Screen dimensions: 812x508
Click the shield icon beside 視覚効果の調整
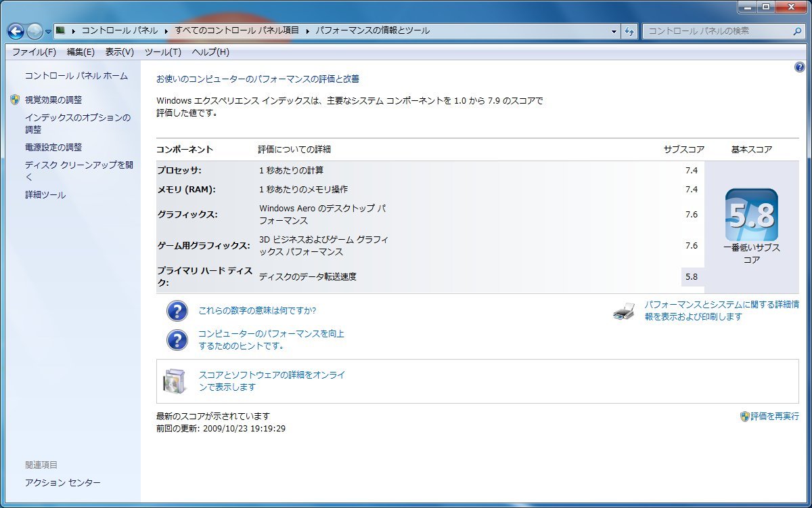pyautogui.click(x=15, y=100)
